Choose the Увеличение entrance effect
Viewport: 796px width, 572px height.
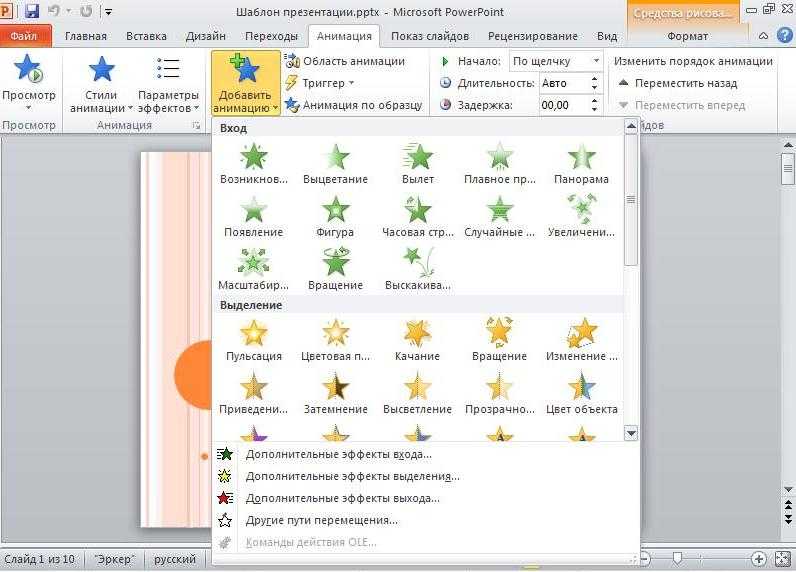pos(581,216)
